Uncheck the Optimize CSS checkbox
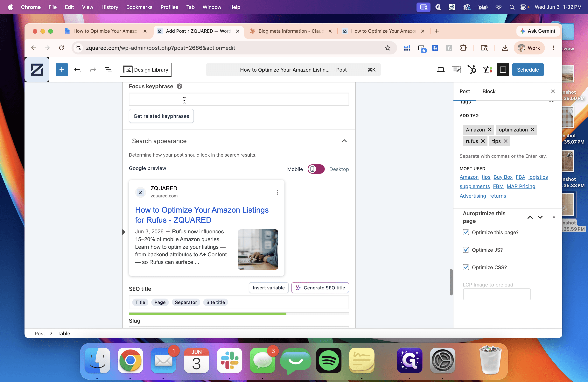The width and height of the screenshot is (588, 382). click(466, 267)
